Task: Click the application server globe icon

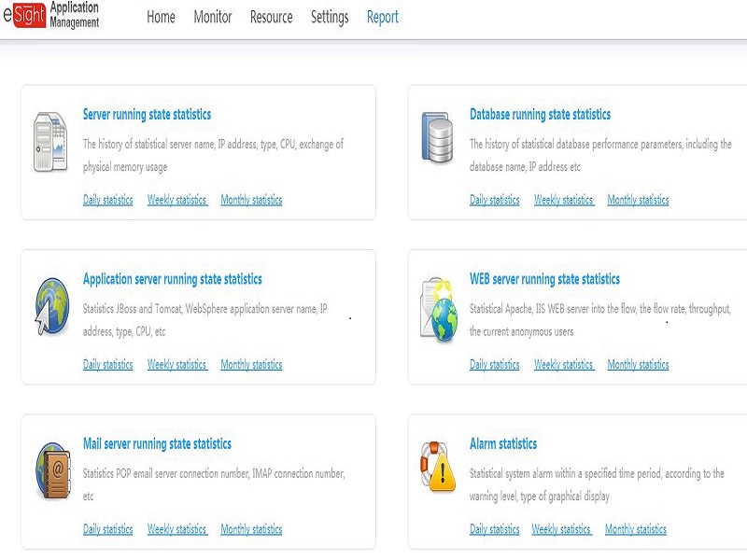Action: click(52, 306)
